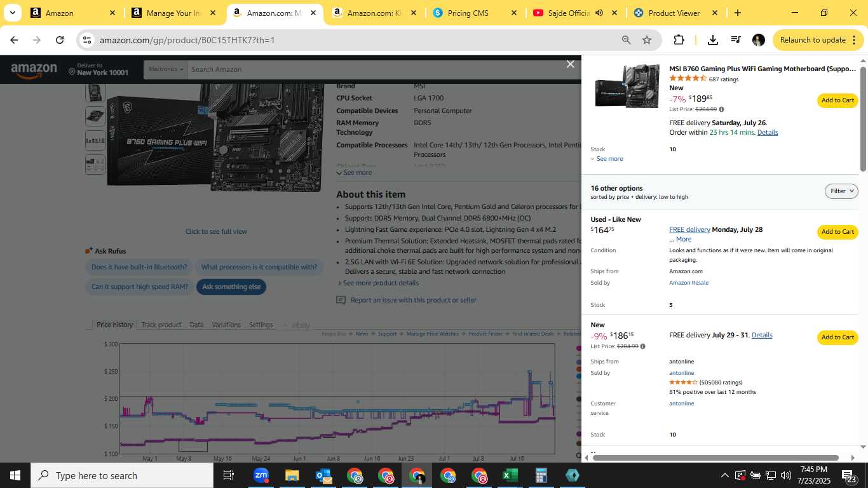Open the media controls icon
Image resolution: width=868 pixels, height=488 pixels.
pyautogui.click(x=736, y=40)
